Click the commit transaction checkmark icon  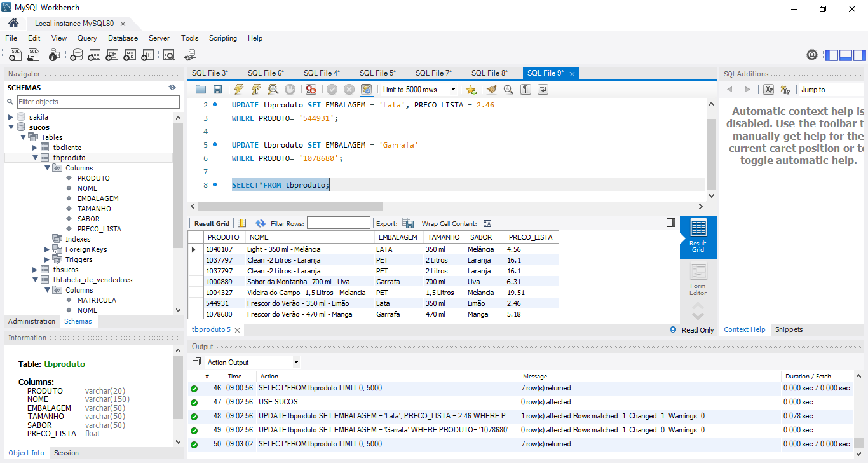[332, 90]
